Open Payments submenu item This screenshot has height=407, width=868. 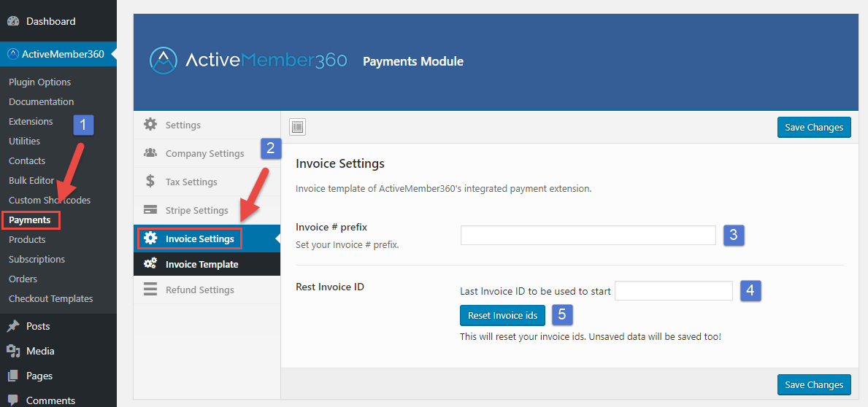[30, 220]
